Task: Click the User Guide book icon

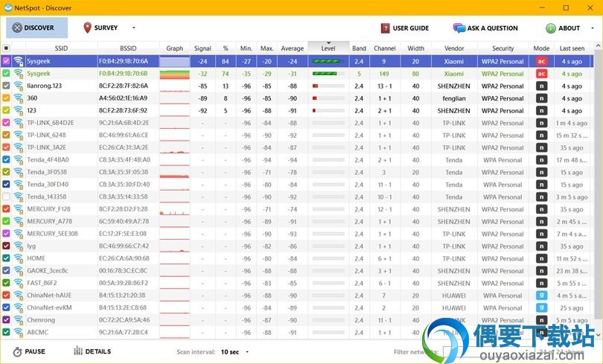Action: click(385, 28)
